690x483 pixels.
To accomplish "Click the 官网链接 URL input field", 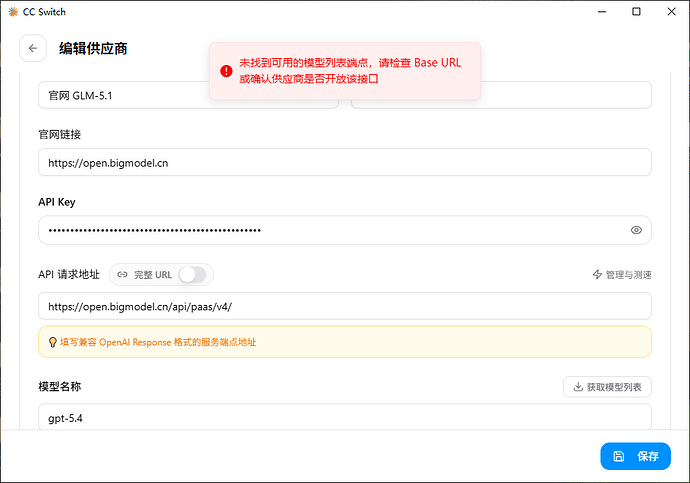I will point(345,163).
